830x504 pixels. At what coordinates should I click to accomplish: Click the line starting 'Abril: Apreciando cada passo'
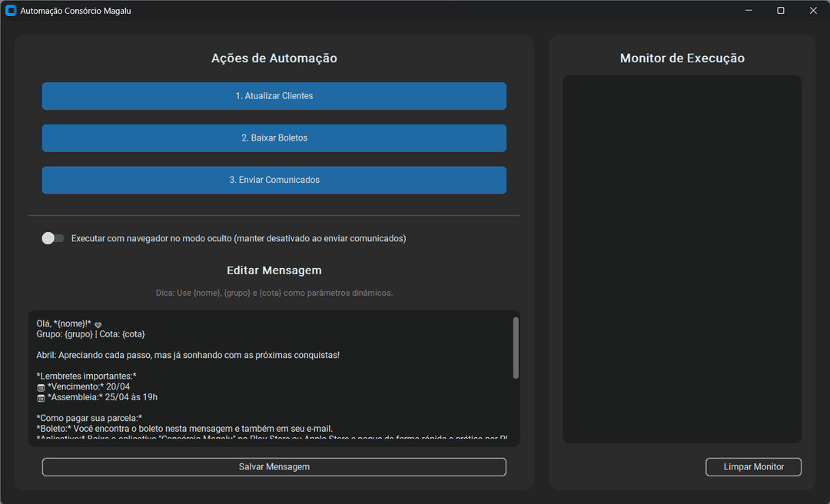click(188, 355)
